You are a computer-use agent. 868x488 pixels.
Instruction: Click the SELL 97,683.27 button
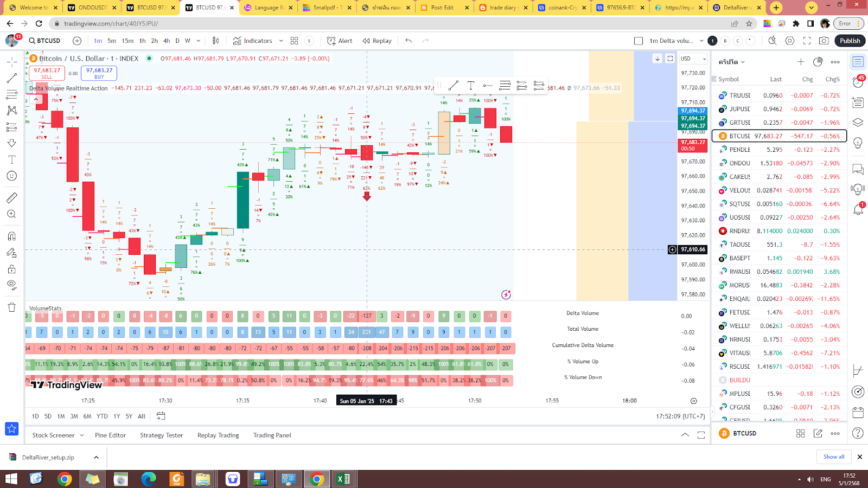[x=47, y=73]
